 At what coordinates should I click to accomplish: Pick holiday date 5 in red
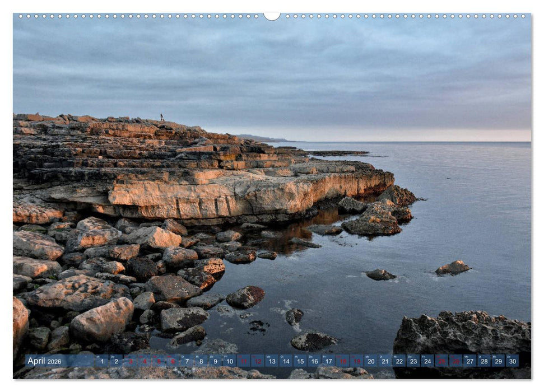tap(159, 363)
